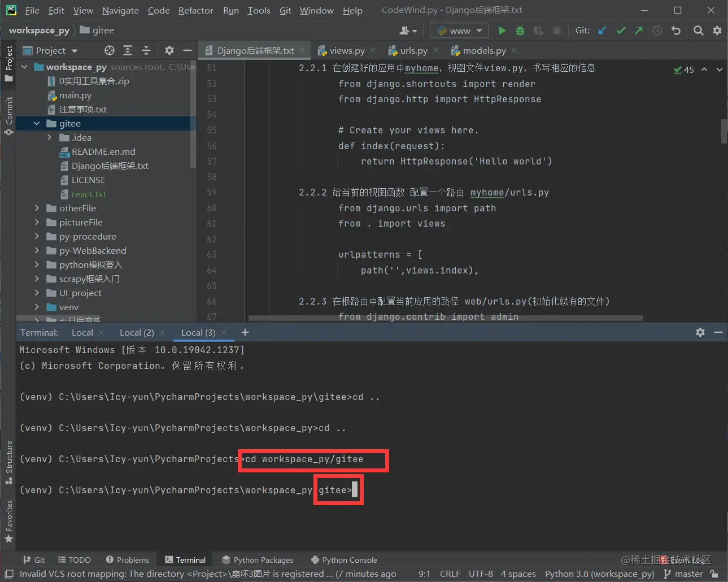Click locate file target icon in Project panel
Screen dimensions: 728x582
point(110,51)
